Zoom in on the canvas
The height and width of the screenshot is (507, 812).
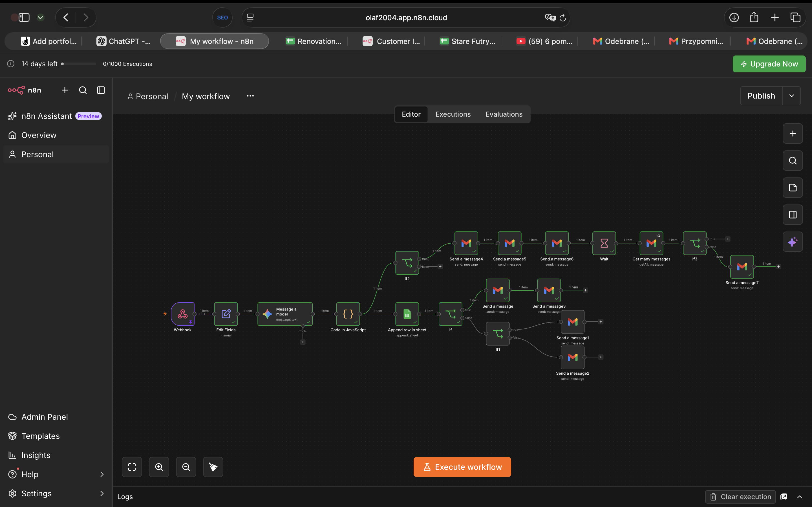(159, 467)
